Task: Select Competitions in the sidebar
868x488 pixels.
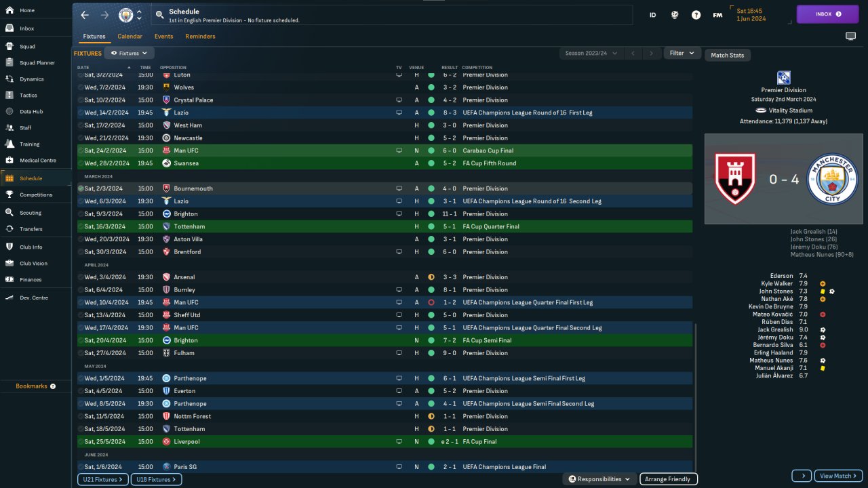Action: (36, 195)
